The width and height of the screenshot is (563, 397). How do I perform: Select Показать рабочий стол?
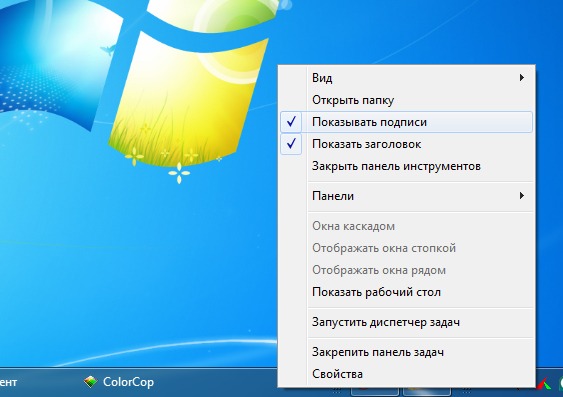[406, 292]
